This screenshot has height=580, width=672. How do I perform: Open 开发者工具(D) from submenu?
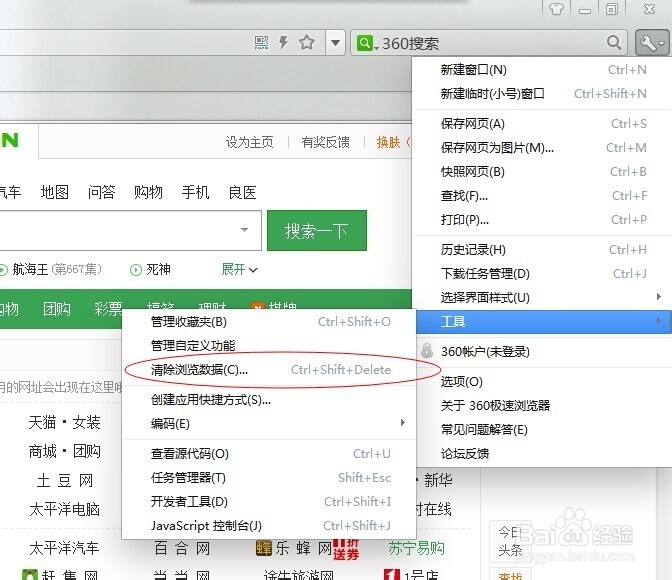[x=270, y=502]
